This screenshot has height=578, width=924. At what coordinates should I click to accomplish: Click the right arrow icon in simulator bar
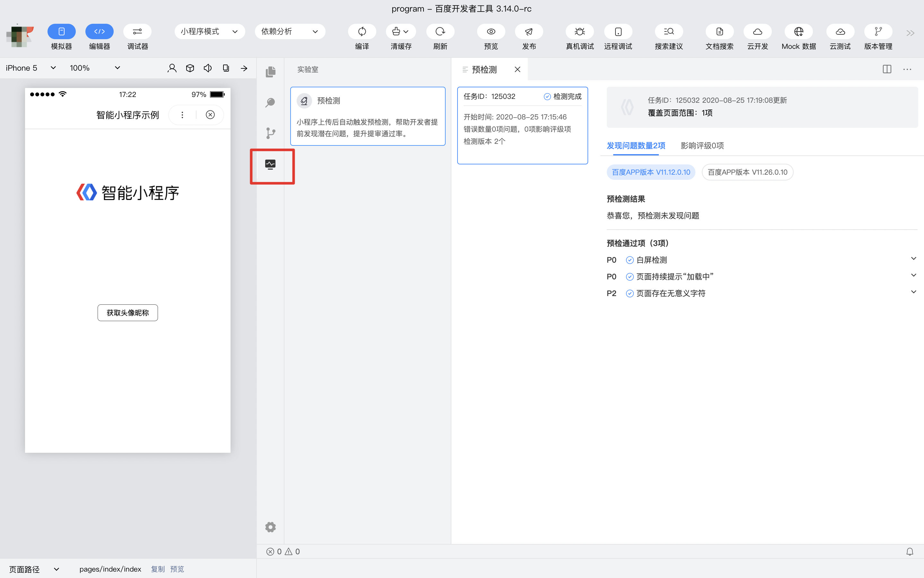coord(244,68)
